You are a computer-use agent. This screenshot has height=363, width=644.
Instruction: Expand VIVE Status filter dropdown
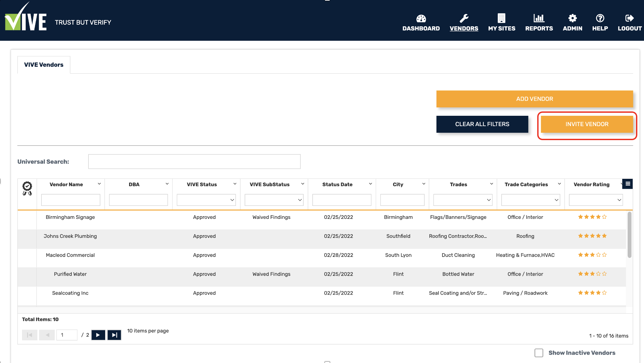[x=232, y=200]
